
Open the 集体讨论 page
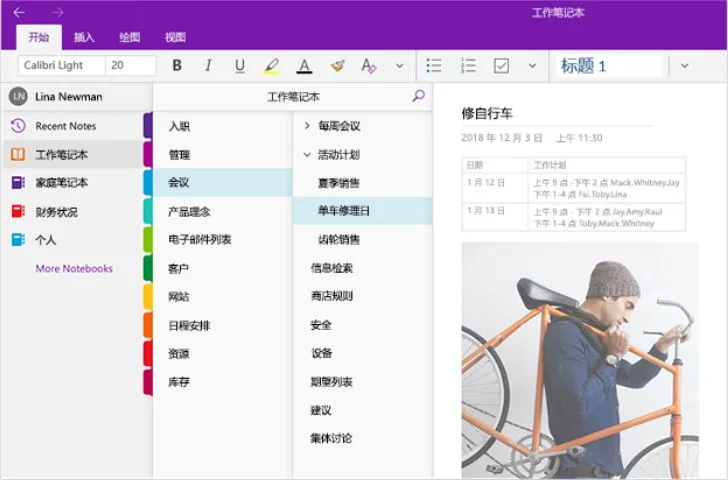(x=363, y=438)
